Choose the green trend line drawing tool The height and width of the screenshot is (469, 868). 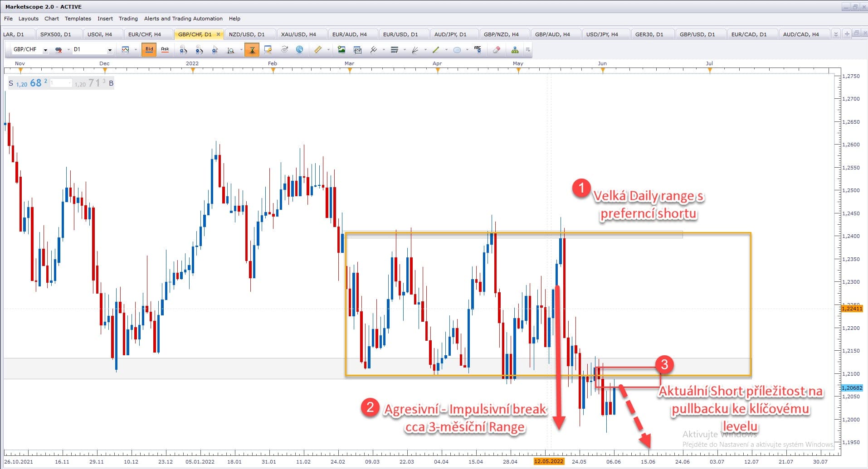coord(436,49)
